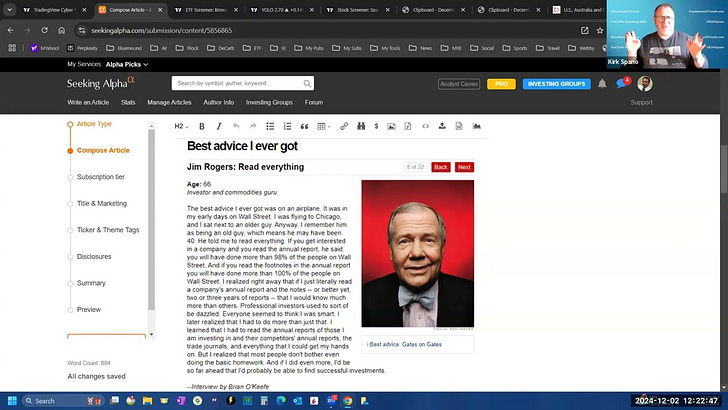Open the Bluemound bookmark folder
The image size is (728, 410).
(x=124, y=48)
